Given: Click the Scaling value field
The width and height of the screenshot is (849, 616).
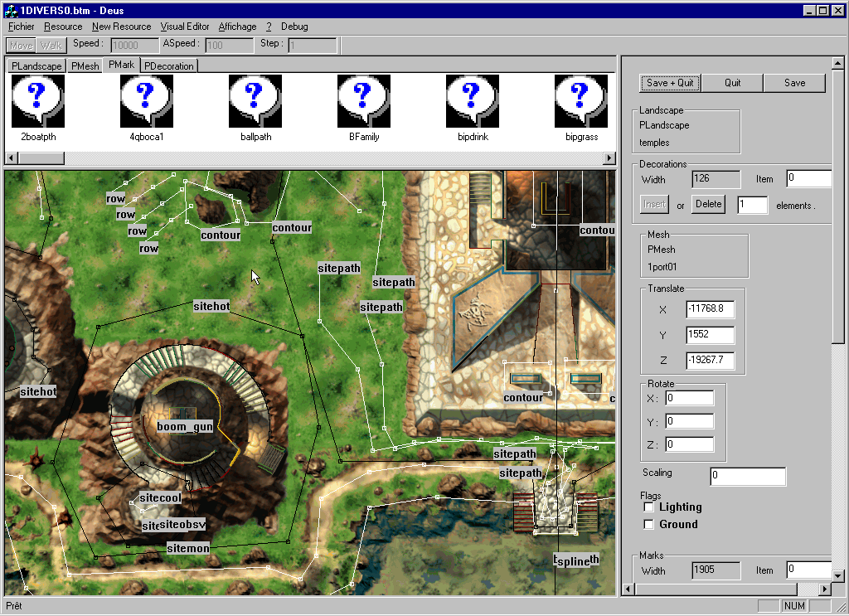Looking at the screenshot, I should [x=748, y=477].
